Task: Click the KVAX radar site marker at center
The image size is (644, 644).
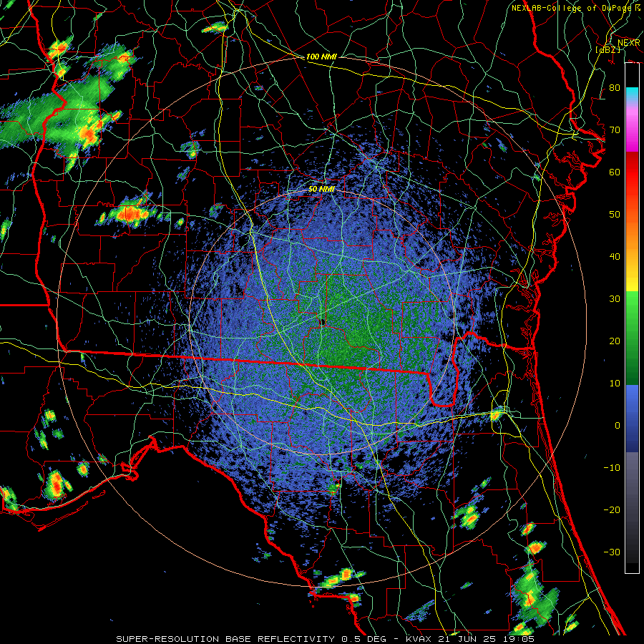Action: (x=323, y=323)
